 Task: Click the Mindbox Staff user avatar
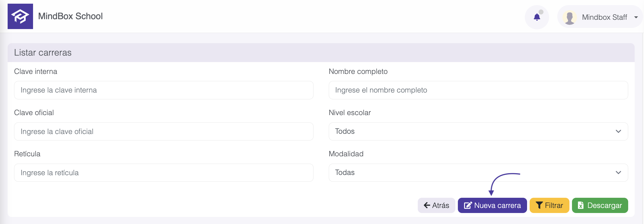(x=569, y=17)
